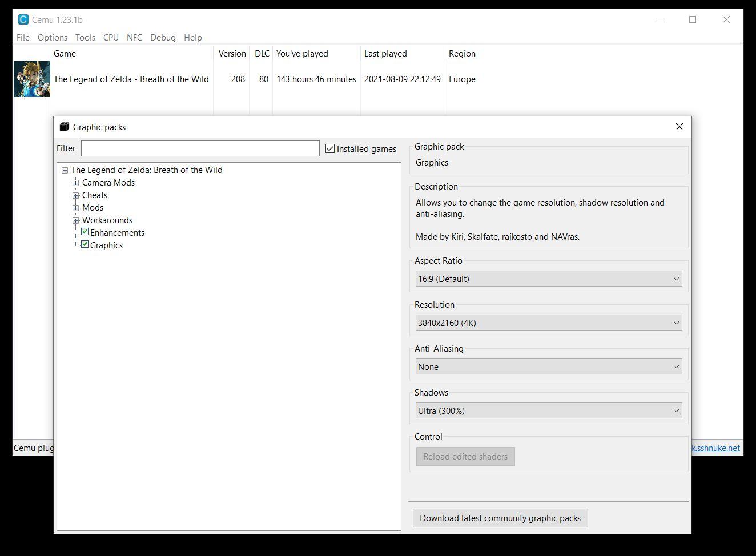This screenshot has height=556, width=756.
Task: Select the Breath of the Wild game thumbnail
Action: 32,79
